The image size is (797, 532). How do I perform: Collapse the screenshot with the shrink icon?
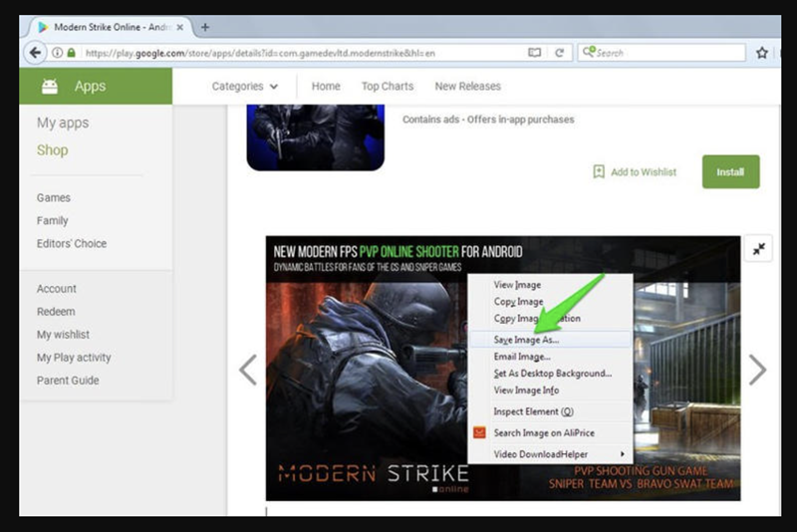758,249
